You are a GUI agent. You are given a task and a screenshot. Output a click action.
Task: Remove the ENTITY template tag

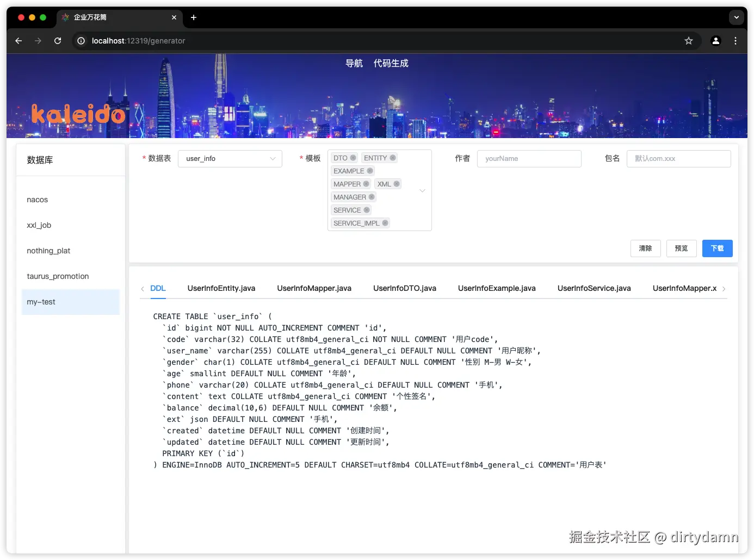click(x=393, y=158)
